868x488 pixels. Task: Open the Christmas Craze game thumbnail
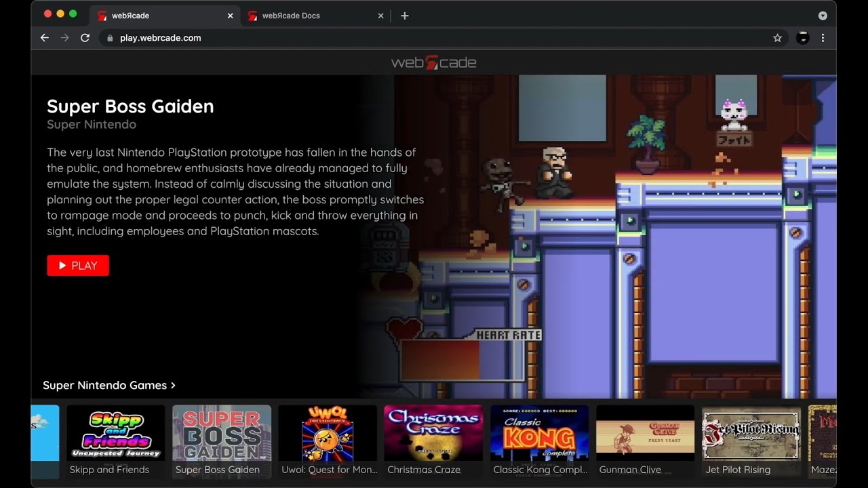pos(433,434)
